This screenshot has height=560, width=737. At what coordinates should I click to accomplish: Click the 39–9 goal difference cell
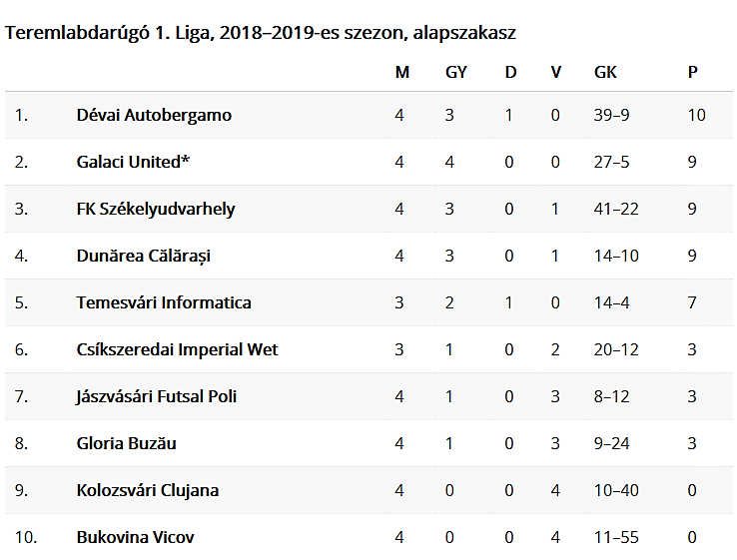point(611,115)
